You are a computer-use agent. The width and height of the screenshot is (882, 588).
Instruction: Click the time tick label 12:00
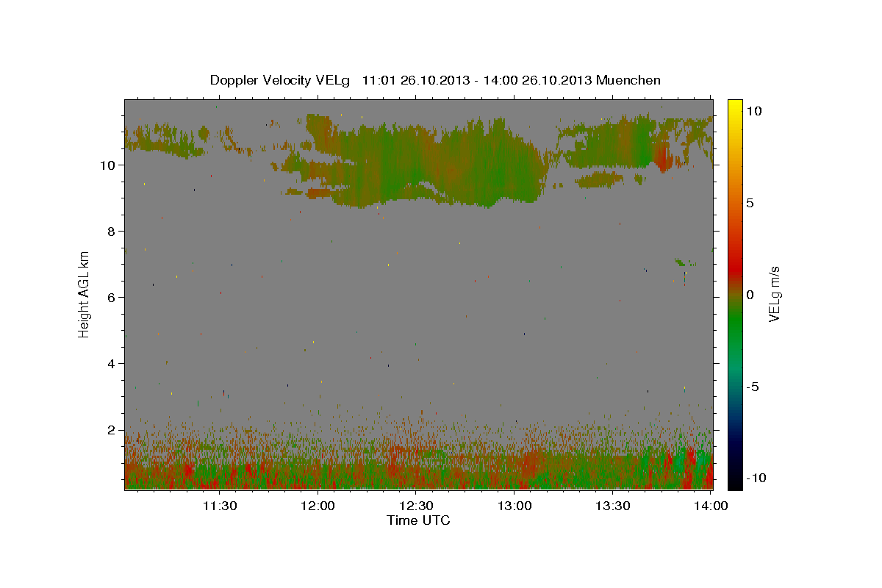click(x=318, y=506)
